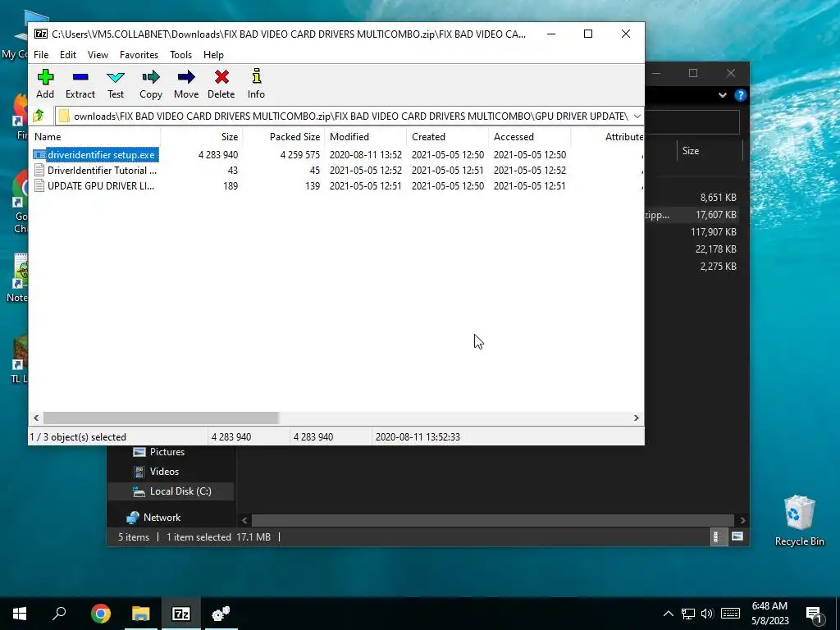This screenshot has height=630, width=840.
Task: Open the gears app on the taskbar
Action: (x=221, y=614)
